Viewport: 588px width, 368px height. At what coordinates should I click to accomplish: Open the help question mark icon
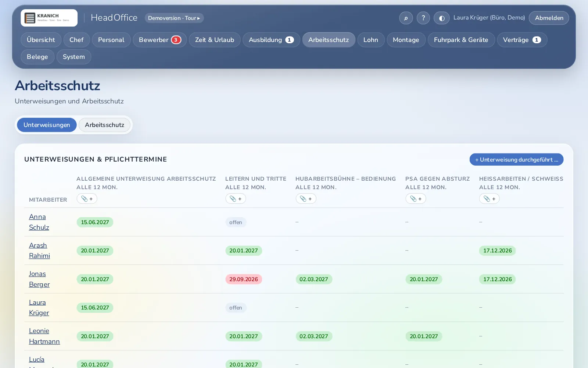point(423,18)
